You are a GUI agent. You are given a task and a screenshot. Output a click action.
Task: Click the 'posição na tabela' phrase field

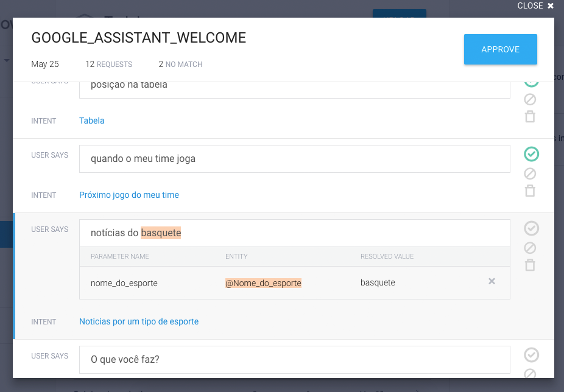point(295,90)
